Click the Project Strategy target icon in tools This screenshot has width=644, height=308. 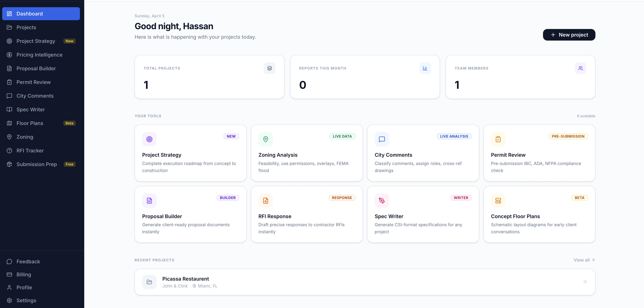point(149,139)
